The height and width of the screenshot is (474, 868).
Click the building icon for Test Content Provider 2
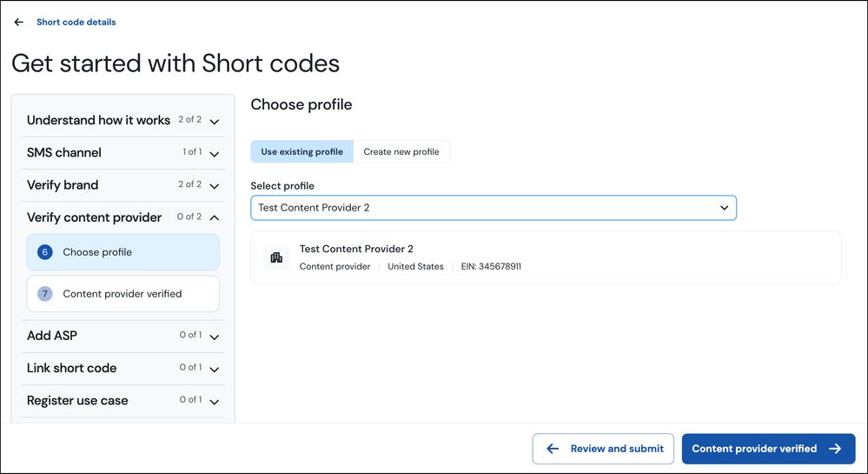click(276, 257)
